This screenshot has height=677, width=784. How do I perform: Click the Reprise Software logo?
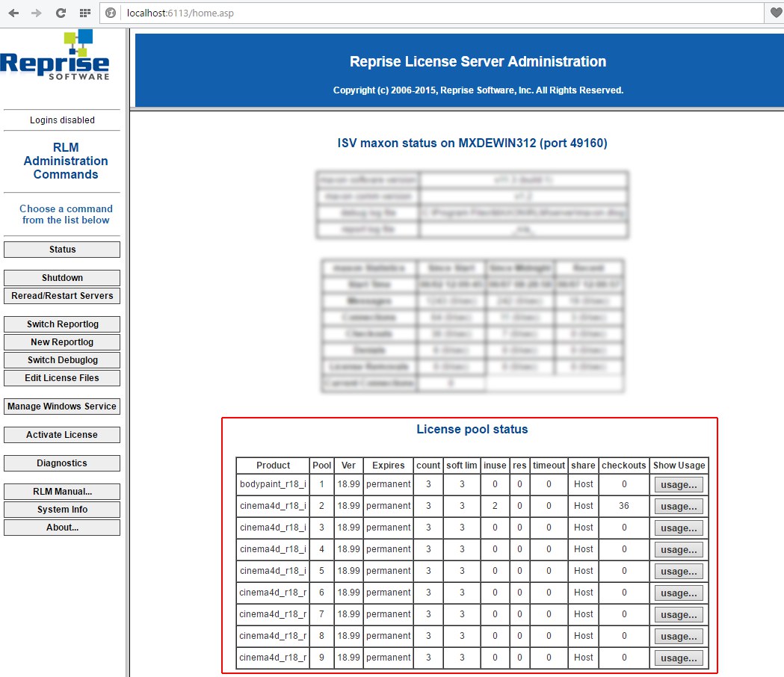[55, 57]
